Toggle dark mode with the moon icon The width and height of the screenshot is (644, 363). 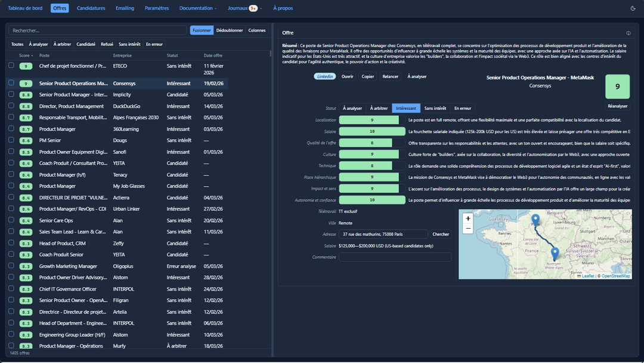click(633, 8)
